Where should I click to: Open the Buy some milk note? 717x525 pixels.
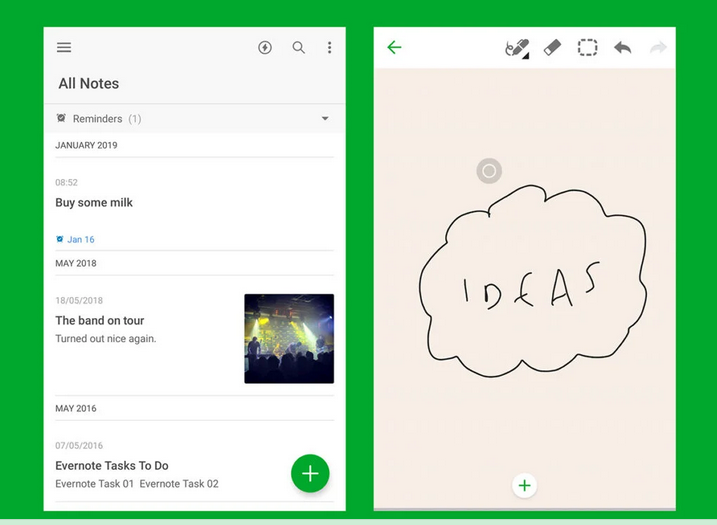pos(94,203)
